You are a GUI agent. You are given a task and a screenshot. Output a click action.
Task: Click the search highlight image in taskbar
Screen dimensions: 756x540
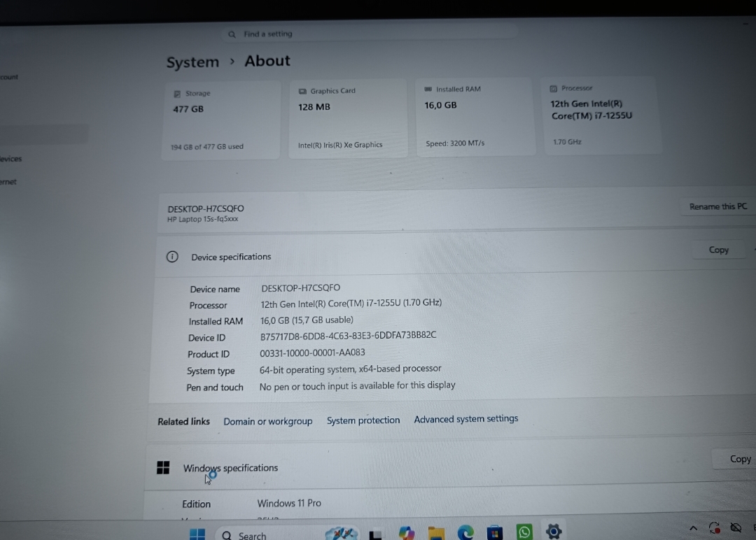pos(342,533)
